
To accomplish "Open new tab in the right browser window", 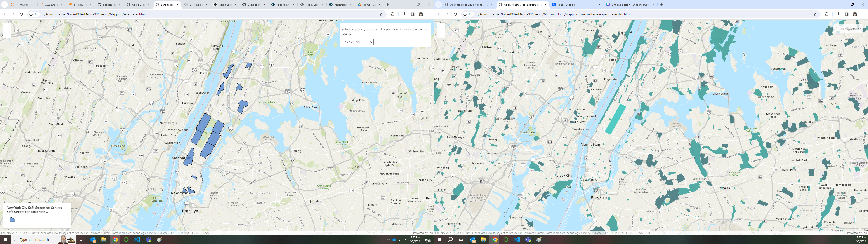I will tap(661, 5).
